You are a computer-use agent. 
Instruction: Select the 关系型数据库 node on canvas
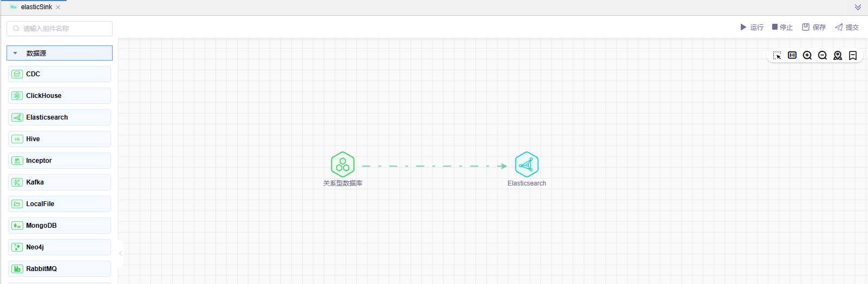tap(343, 164)
